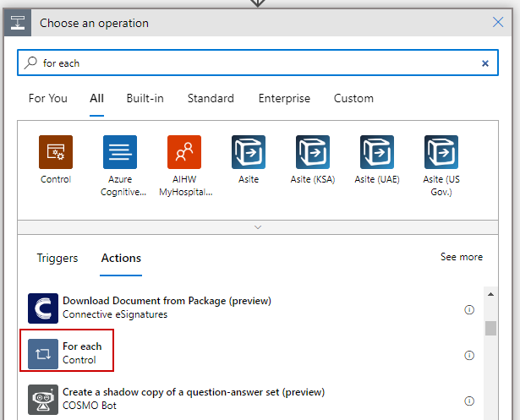This screenshot has height=420, width=520.
Task: Click the search field containing 'for each'
Action: [x=254, y=63]
